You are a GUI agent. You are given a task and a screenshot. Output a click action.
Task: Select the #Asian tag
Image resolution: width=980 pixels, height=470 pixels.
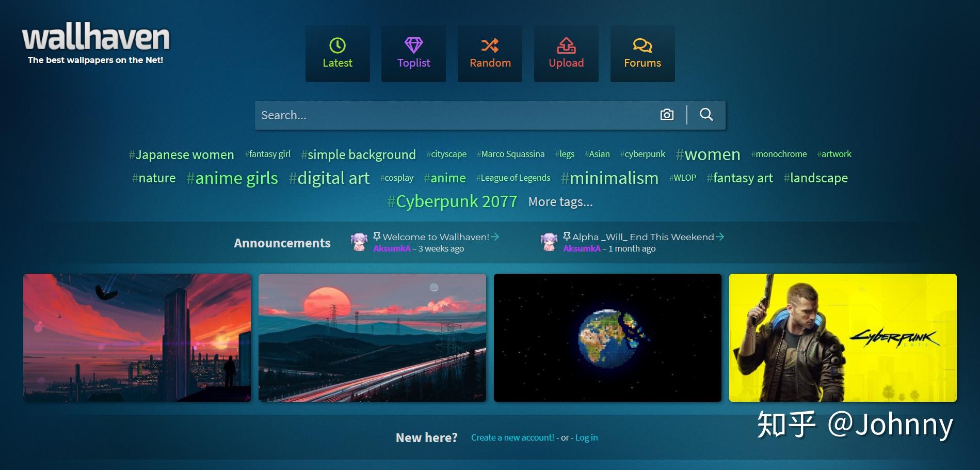(x=597, y=154)
